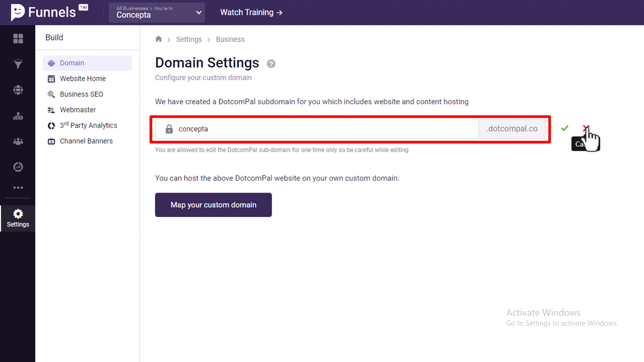Go to the home breadcrumb icon
Viewport: 644px width, 362px height.
(x=159, y=39)
